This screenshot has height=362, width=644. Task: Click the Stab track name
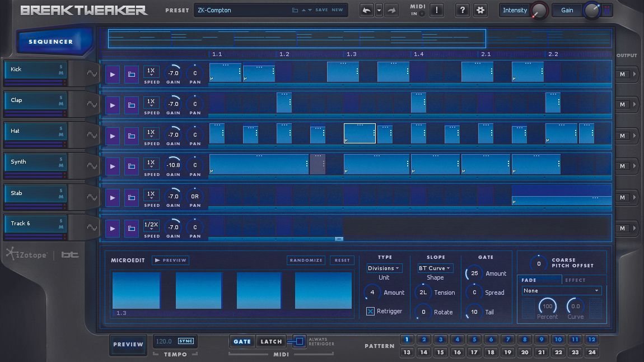pos(16,193)
